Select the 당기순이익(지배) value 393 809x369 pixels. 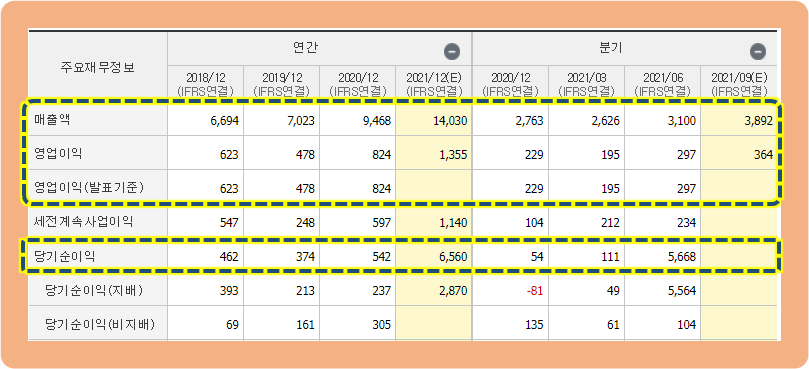click(x=229, y=291)
